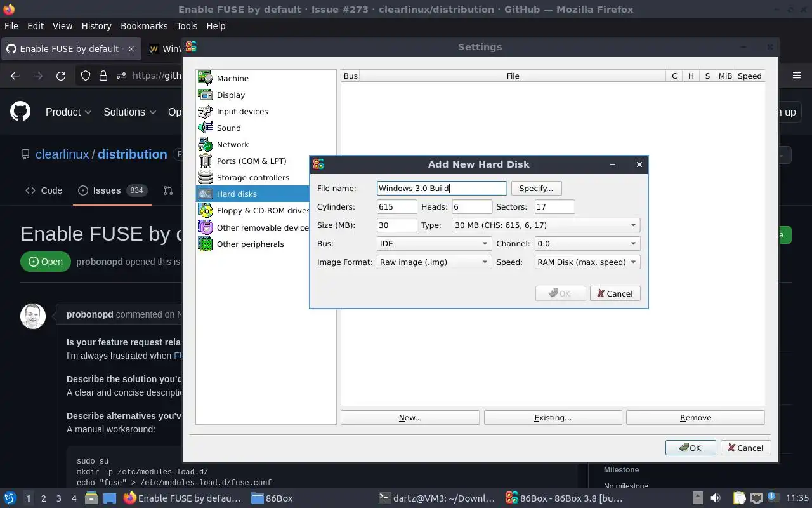
Task: Click the Size (MB) input field
Action: 396,225
